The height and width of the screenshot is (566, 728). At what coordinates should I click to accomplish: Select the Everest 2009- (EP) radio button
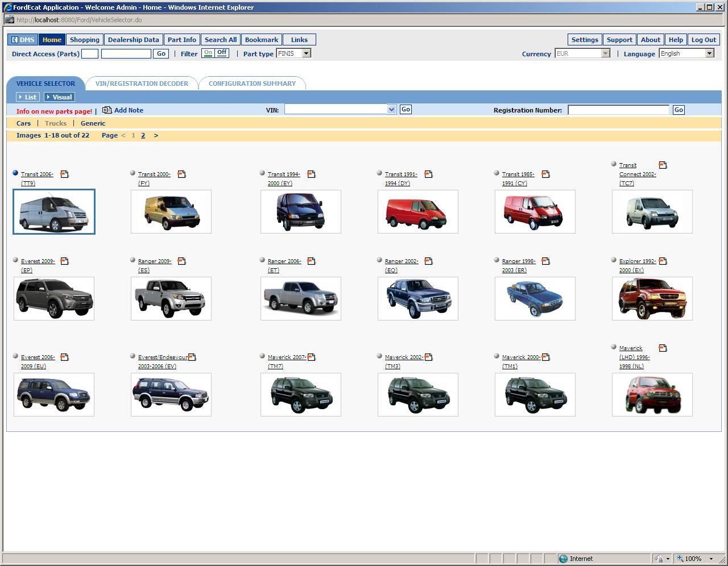(15, 260)
